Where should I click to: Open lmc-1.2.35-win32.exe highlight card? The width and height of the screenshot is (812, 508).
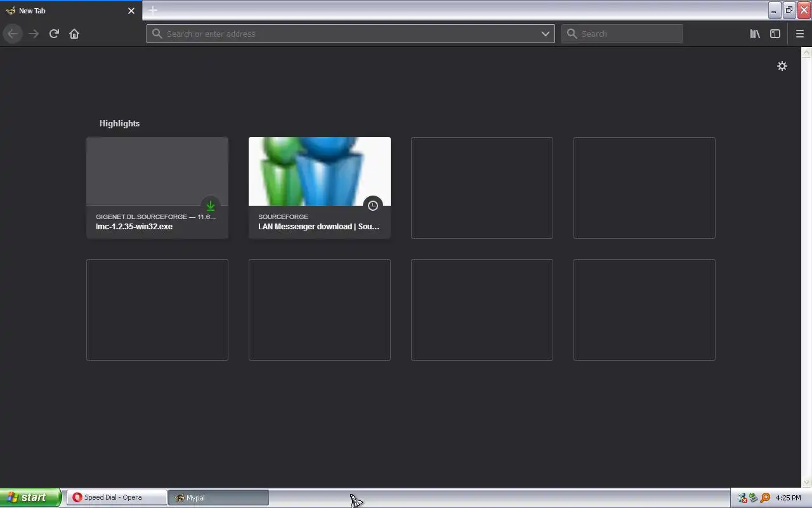[x=157, y=188]
